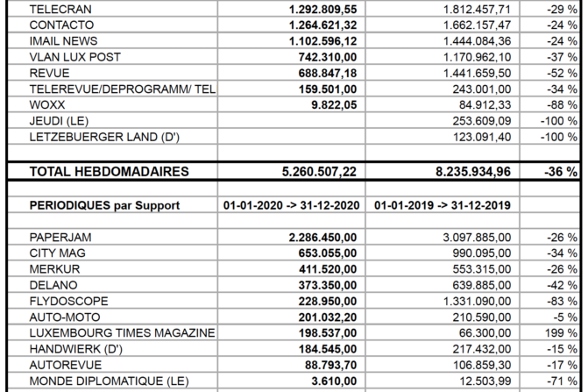The image size is (588, 392).
Task: Click CONTACTO value 1.264.621,32
Action: [x=322, y=25]
